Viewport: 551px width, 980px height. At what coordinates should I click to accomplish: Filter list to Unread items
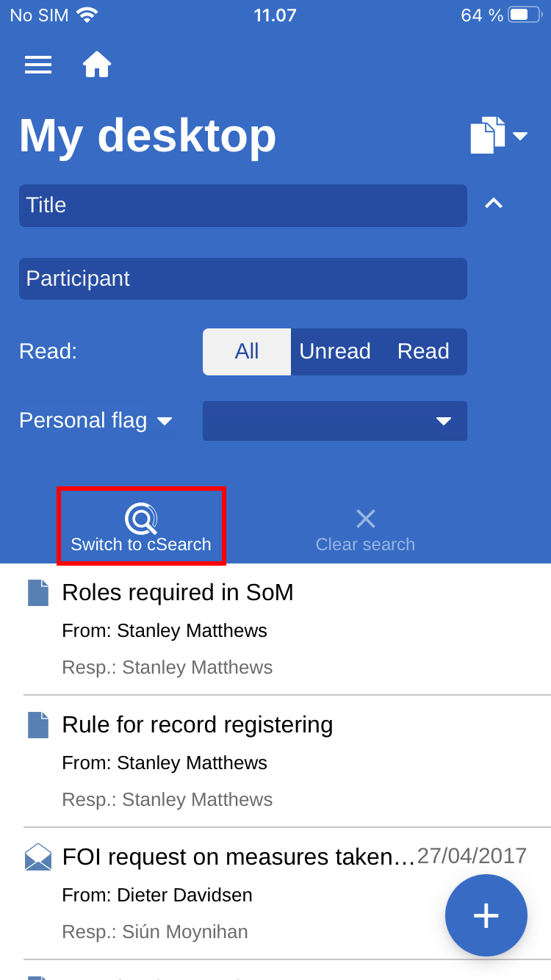pyautogui.click(x=334, y=352)
